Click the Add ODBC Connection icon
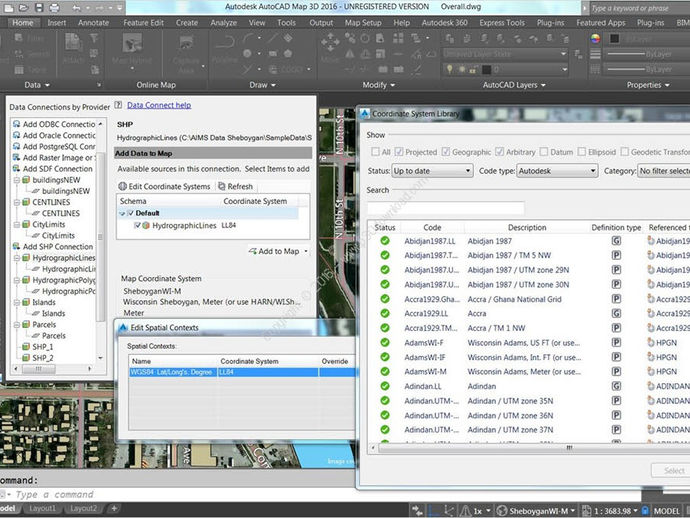Screen dimensions: 690x518 coord(16,124)
